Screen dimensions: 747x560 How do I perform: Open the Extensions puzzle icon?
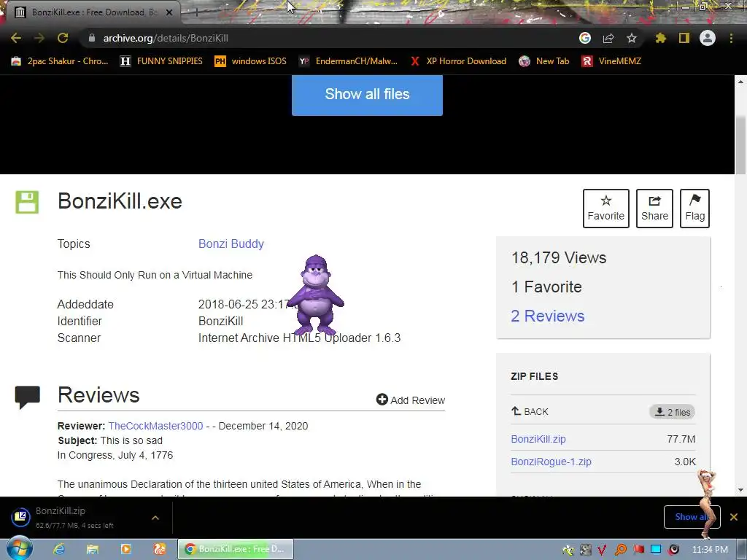click(660, 38)
